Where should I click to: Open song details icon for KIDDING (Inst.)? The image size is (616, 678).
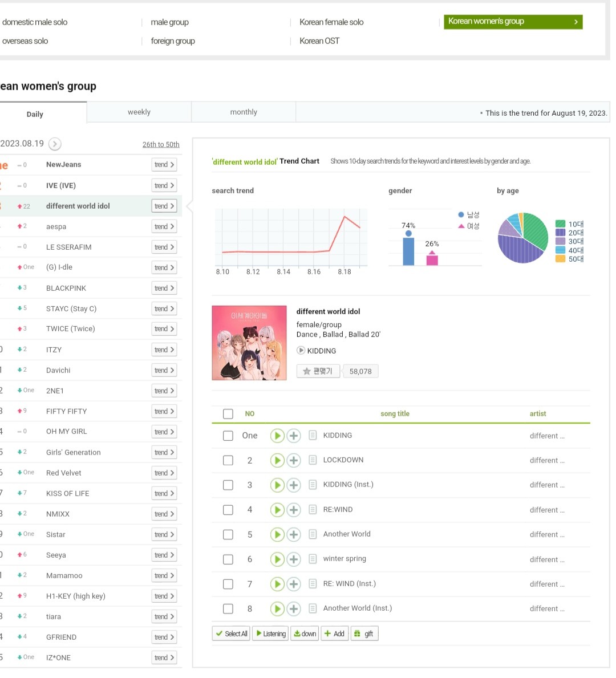point(313,485)
